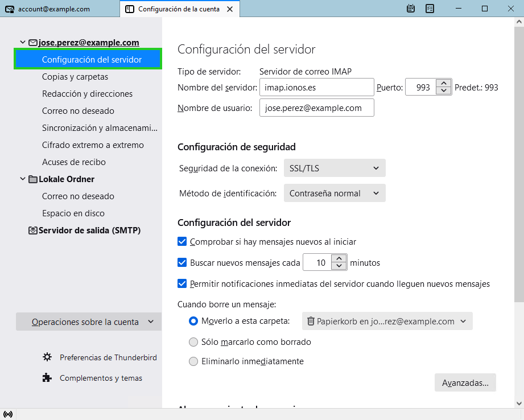
Task: Open the tasks icon in the tab bar
Action: pyautogui.click(x=430, y=9)
